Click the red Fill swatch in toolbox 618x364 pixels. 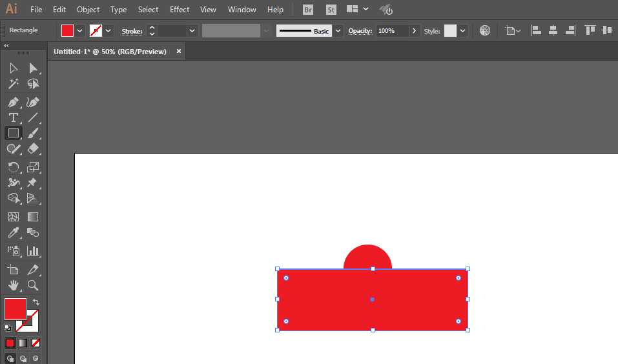pyautogui.click(x=15, y=309)
